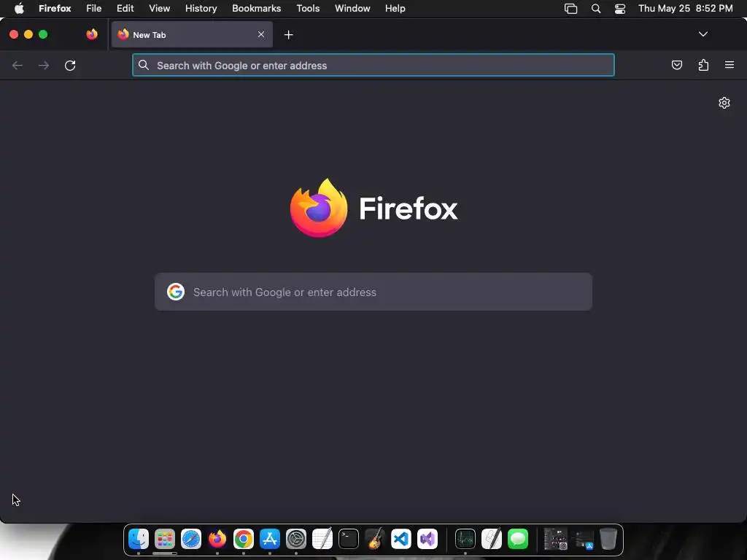Screen dimensions: 747x560
Task: Launch Terminal from the Dock
Action: 349,539
